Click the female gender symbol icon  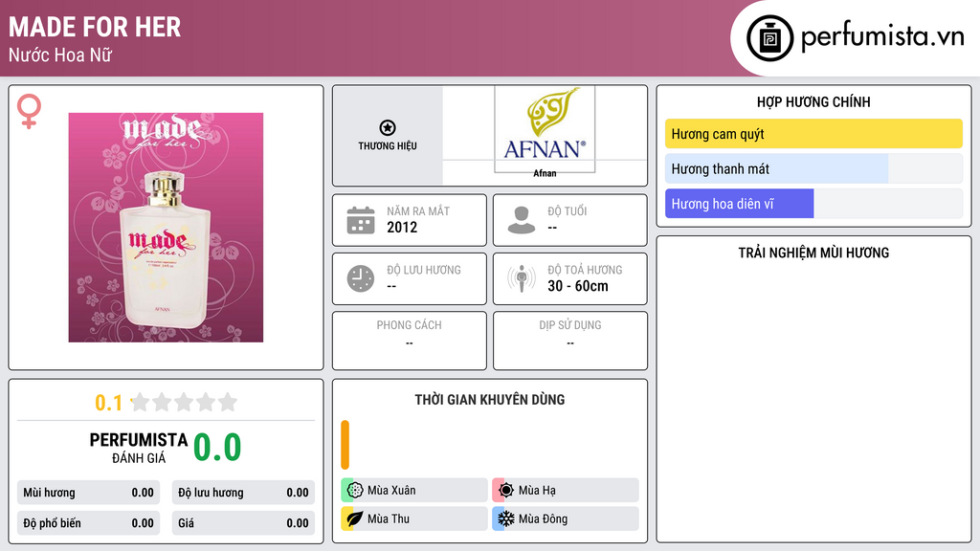(x=30, y=112)
